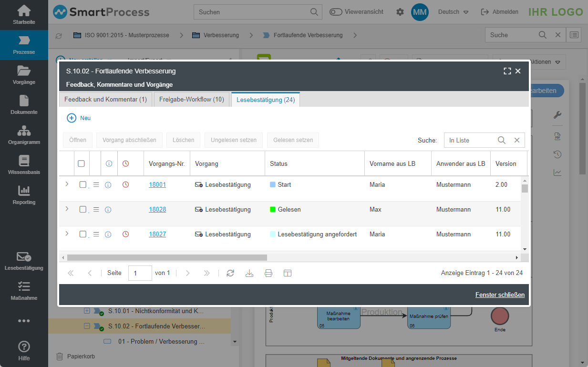
Task: Collapse the S.10.02 tree node
Action: (87, 326)
